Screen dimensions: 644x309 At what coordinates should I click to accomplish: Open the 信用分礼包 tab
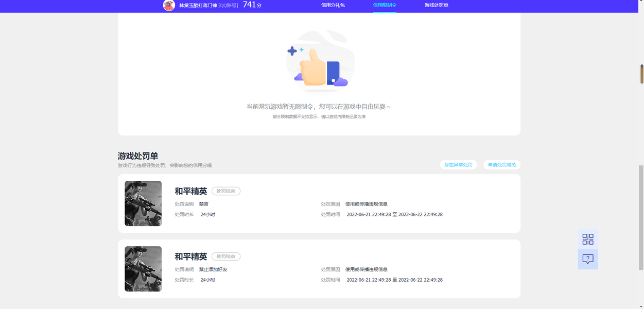pos(333,5)
